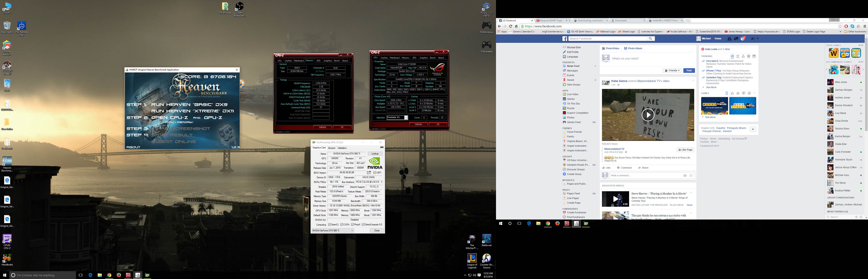Toggle the DirectCompute 5.0 checkbox in GPU-Z
The width and height of the screenshot is (868, 279).
click(x=363, y=224)
